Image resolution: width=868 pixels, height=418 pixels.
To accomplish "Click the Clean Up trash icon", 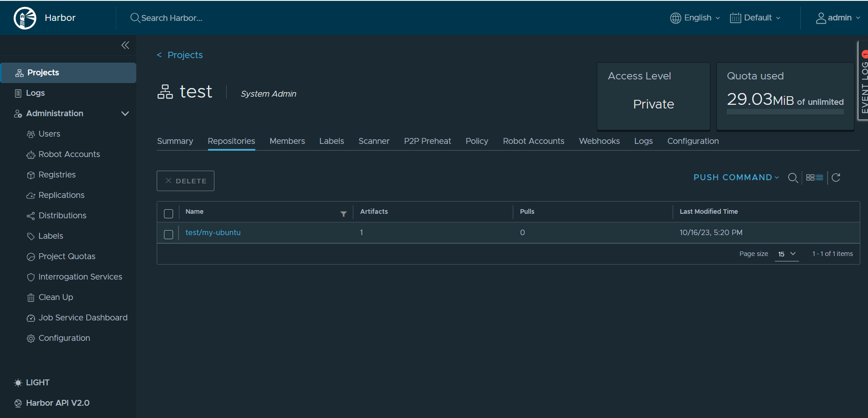I will (31, 298).
